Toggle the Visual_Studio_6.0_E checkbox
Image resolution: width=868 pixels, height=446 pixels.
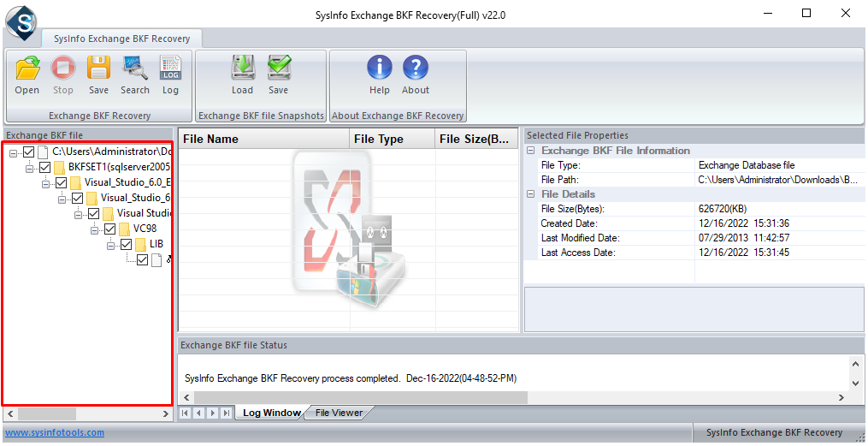click(x=61, y=183)
